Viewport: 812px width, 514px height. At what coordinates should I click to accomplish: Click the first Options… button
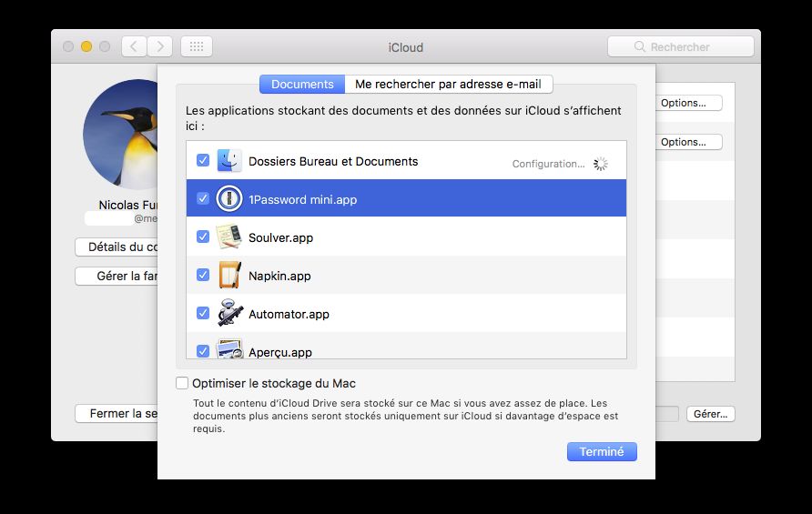pos(689,103)
